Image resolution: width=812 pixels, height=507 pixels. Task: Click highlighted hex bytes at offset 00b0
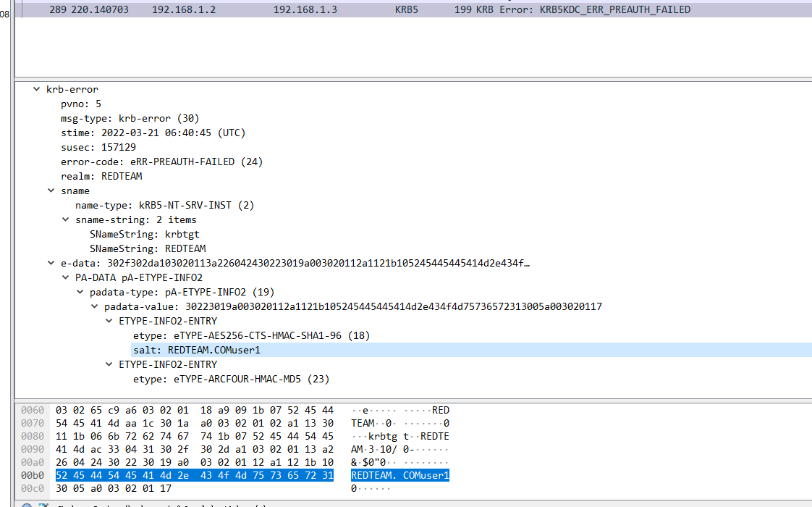pos(195,475)
